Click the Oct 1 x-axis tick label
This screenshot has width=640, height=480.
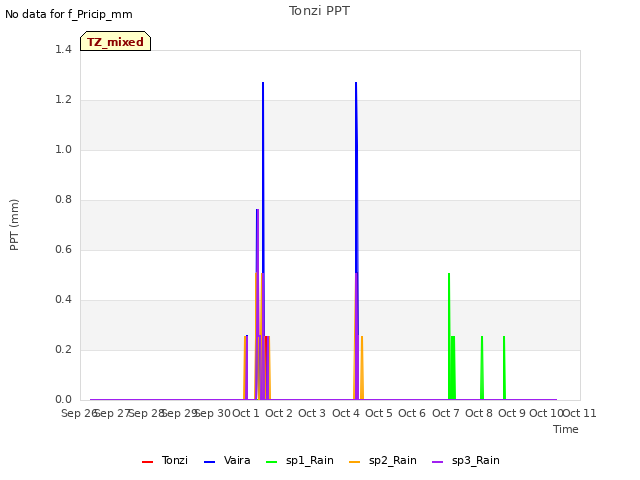point(246,413)
